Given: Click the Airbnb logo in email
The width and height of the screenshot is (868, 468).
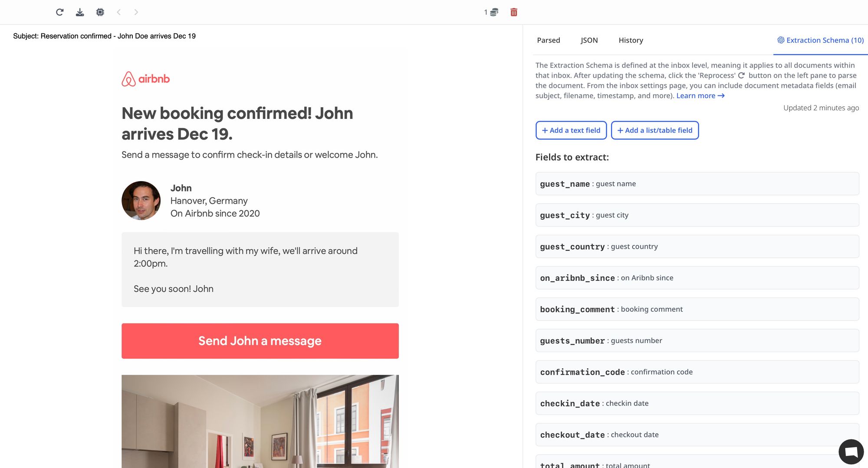Looking at the screenshot, I should coord(146,79).
